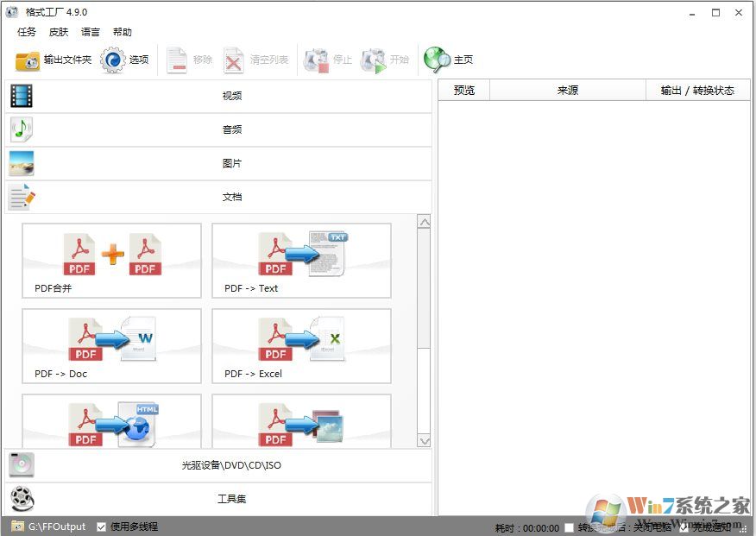
Task: Click the 耗时 : 00:00:00 elapsed time text
Action: [x=527, y=528]
